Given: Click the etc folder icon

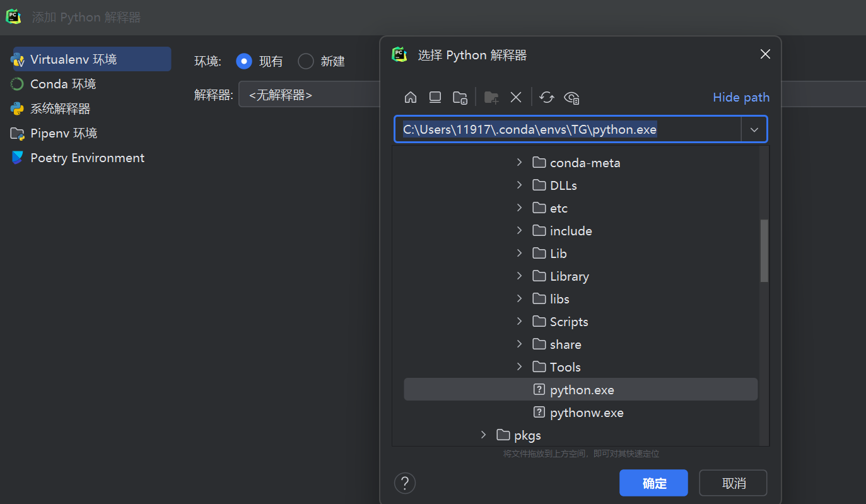Looking at the screenshot, I should point(539,208).
